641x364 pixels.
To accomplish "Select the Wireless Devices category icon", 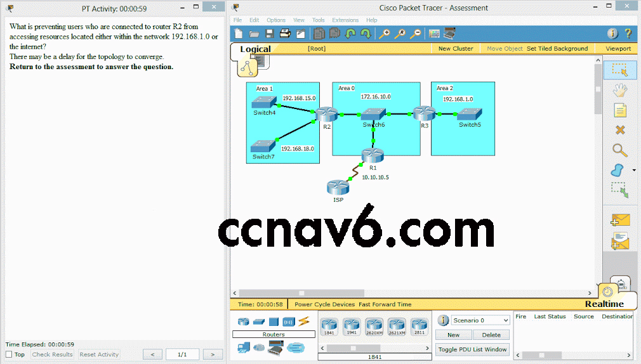I will (289, 322).
